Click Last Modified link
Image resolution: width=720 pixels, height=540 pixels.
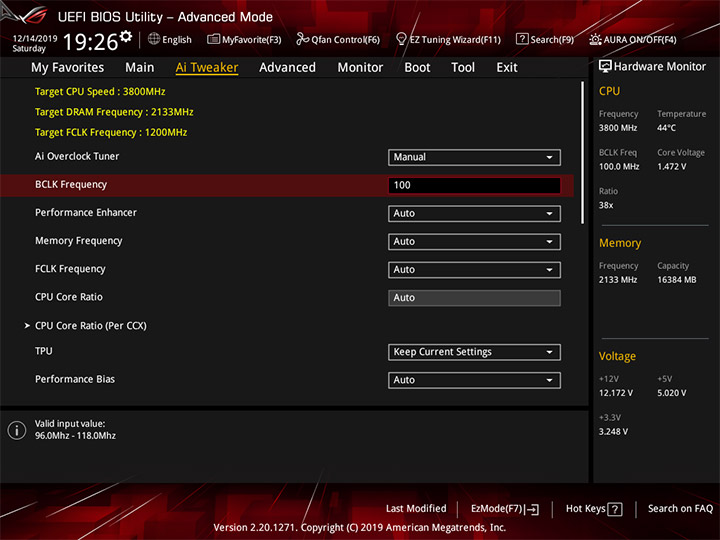416,509
